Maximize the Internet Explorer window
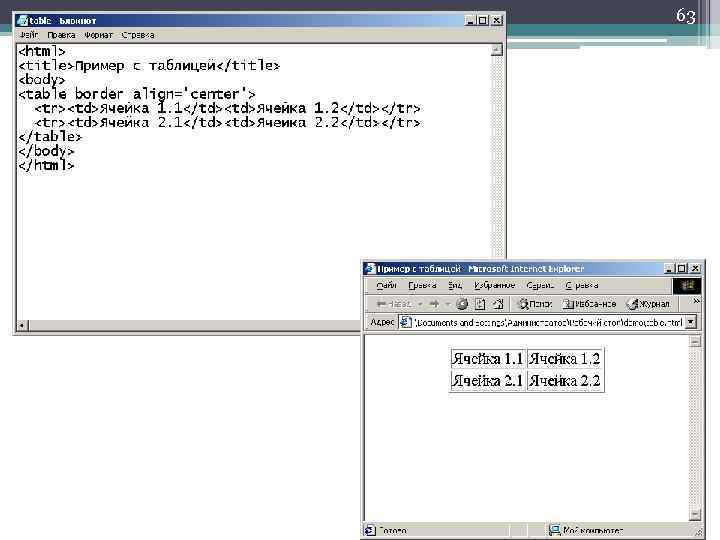This screenshot has height=540, width=720. [x=681, y=269]
